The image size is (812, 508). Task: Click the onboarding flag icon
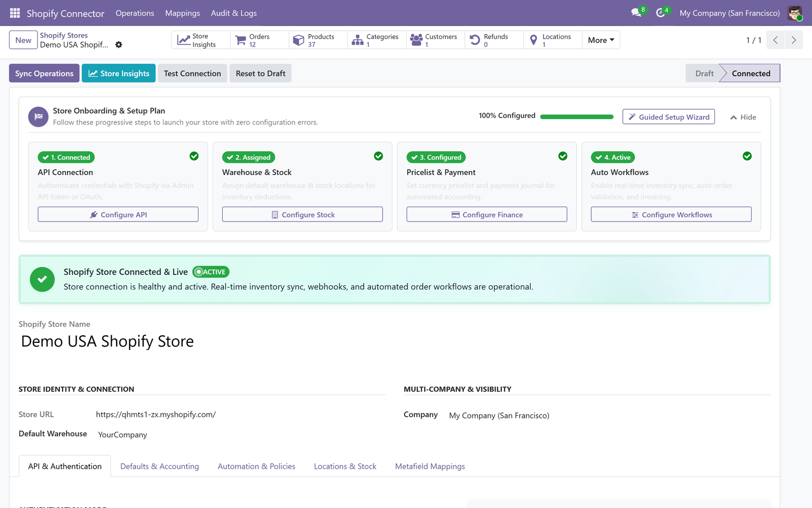coord(38,117)
